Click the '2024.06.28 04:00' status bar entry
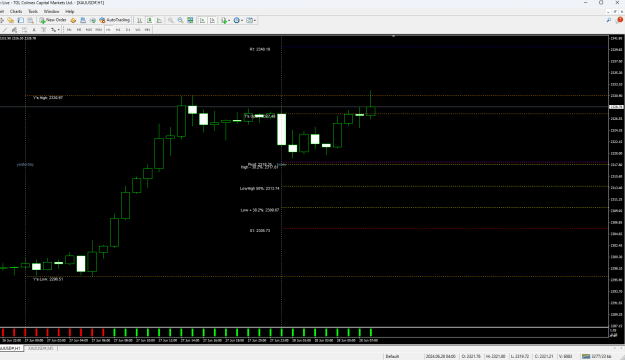 tap(440, 356)
